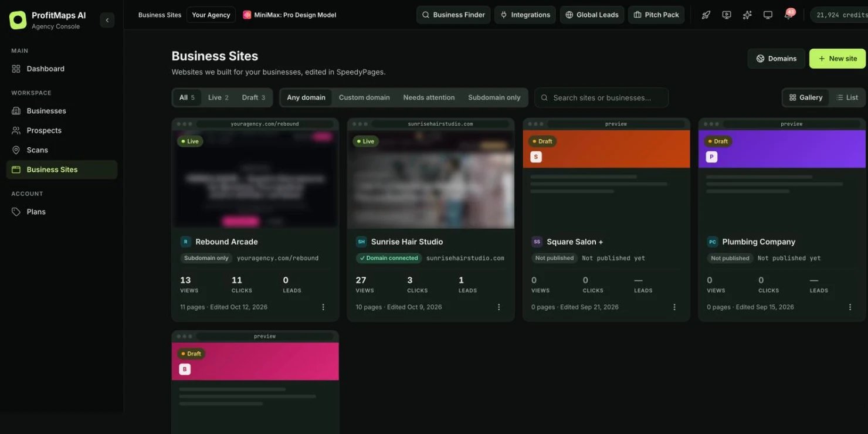The height and width of the screenshot is (434, 868).
Task: Select the Custom domain filter
Action: tap(364, 97)
